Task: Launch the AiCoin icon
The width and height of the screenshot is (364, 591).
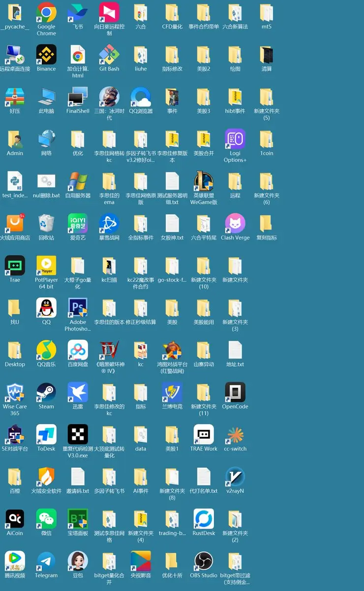Action: 15,519
